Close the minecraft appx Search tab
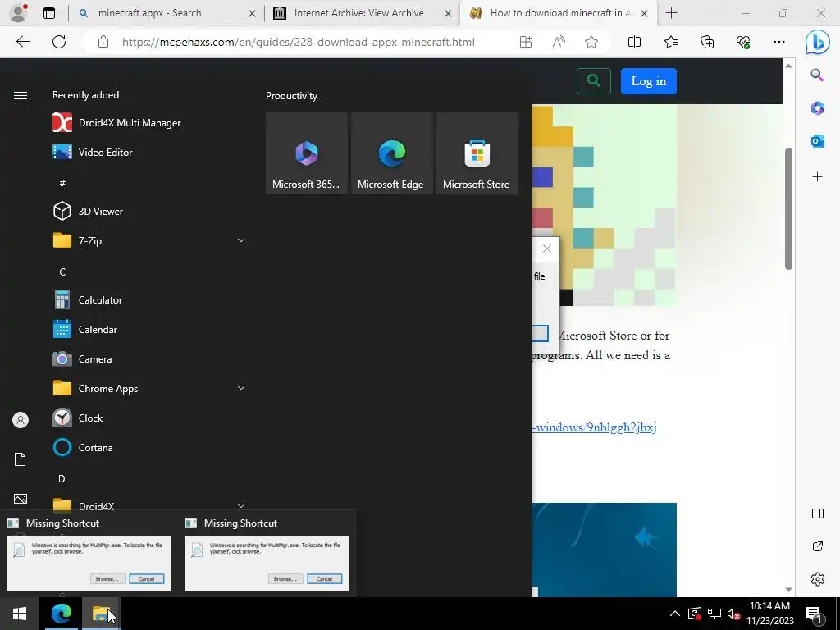The width and height of the screenshot is (840, 630). (x=252, y=13)
